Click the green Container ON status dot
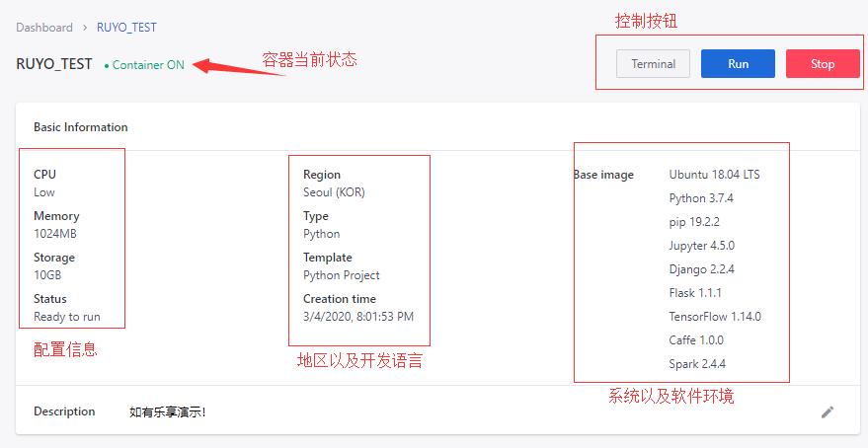This screenshot has width=868, height=448. click(107, 65)
